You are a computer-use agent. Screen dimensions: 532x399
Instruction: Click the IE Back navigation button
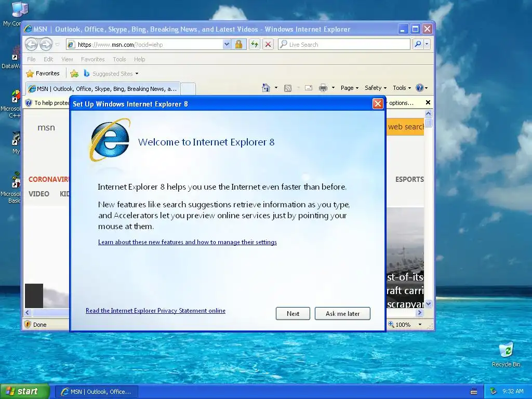point(31,45)
